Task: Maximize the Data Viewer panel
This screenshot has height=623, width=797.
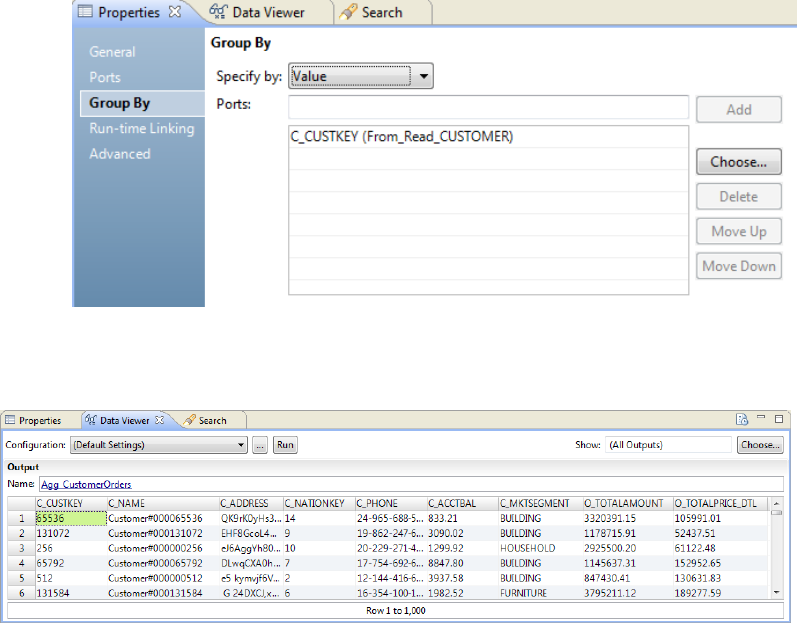Action: [x=779, y=419]
